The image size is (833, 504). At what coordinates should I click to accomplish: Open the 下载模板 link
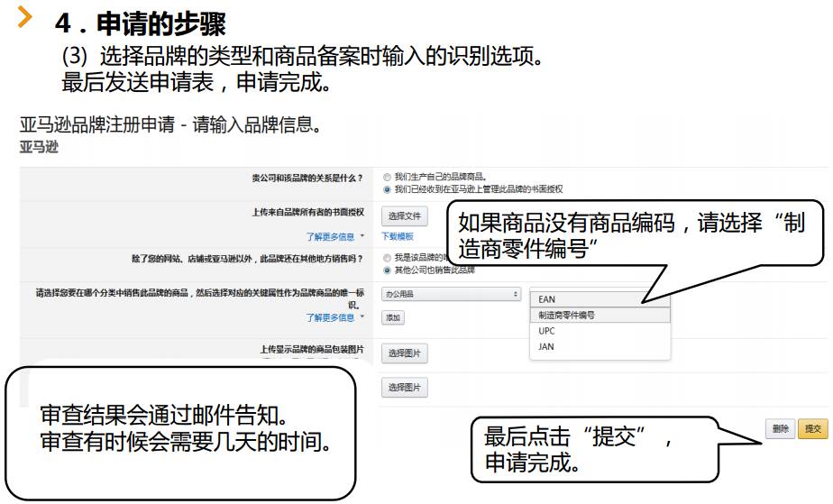pos(398,236)
